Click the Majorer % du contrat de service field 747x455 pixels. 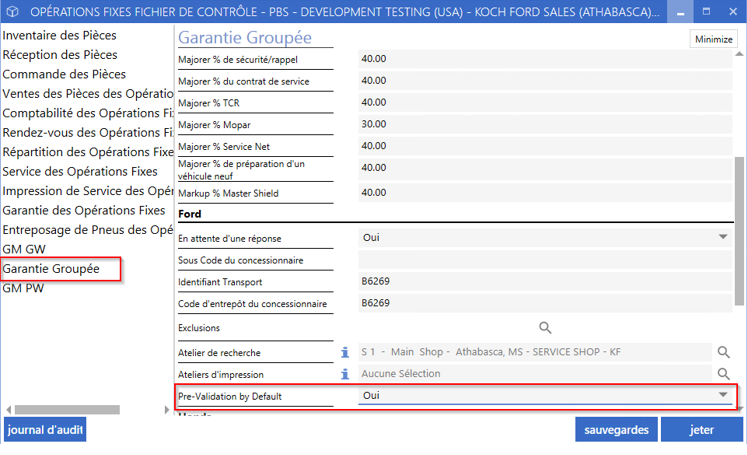coord(545,81)
